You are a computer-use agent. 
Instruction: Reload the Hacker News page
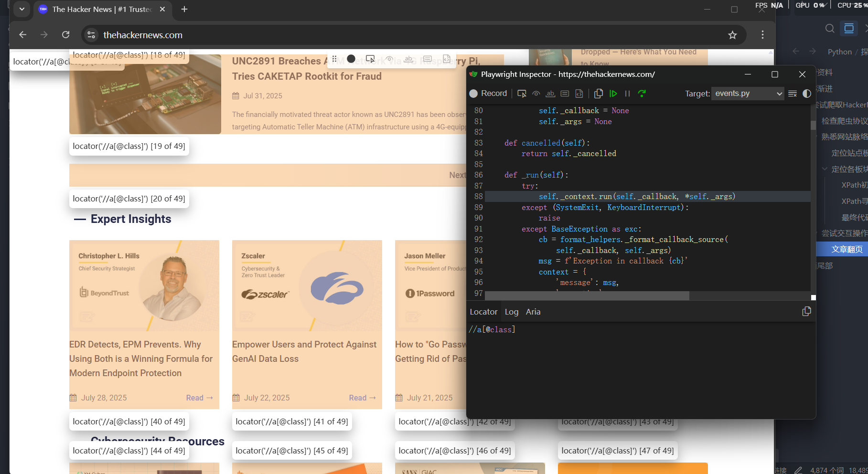(x=66, y=35)
